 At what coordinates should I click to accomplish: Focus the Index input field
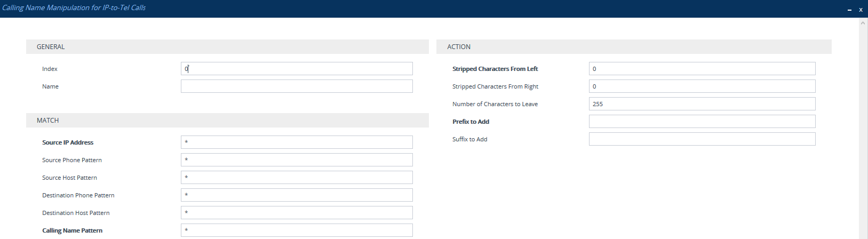pyautogui.click(x=297, y=69)
